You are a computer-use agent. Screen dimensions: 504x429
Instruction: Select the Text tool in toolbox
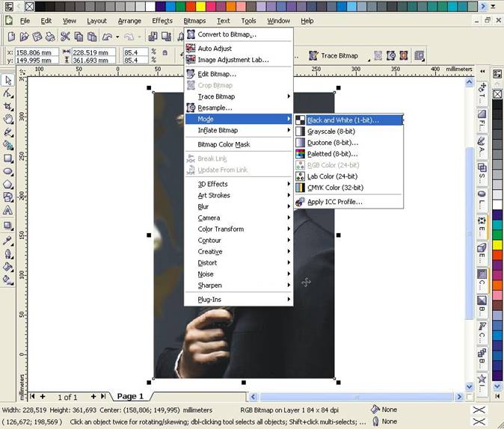point(7,211)
